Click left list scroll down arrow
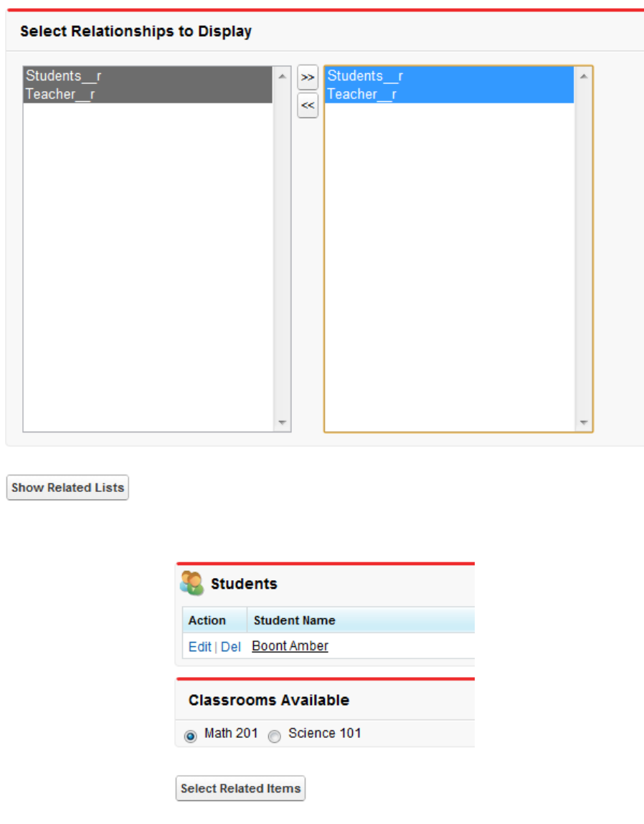644x824 pixels. (x=283, y=422)
